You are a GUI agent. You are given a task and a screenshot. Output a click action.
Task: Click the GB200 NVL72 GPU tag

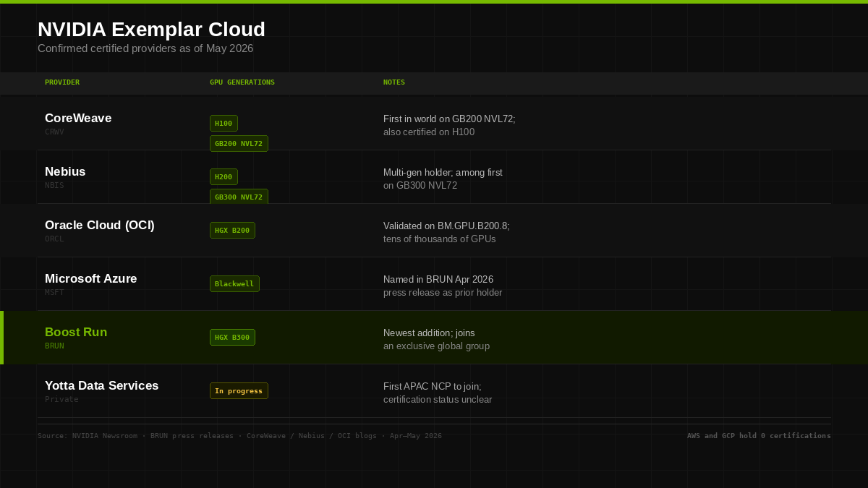[239, 144]
